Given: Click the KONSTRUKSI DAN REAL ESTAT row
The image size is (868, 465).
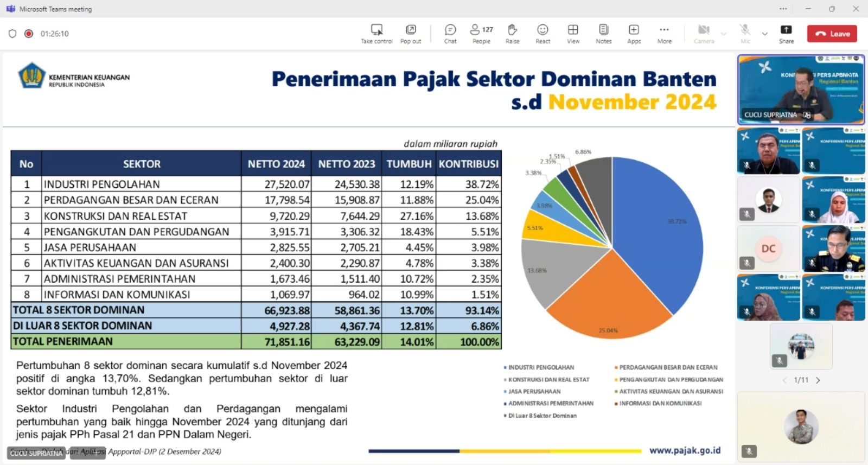Looking at the screenshot, I should click(x=256, y=215).
